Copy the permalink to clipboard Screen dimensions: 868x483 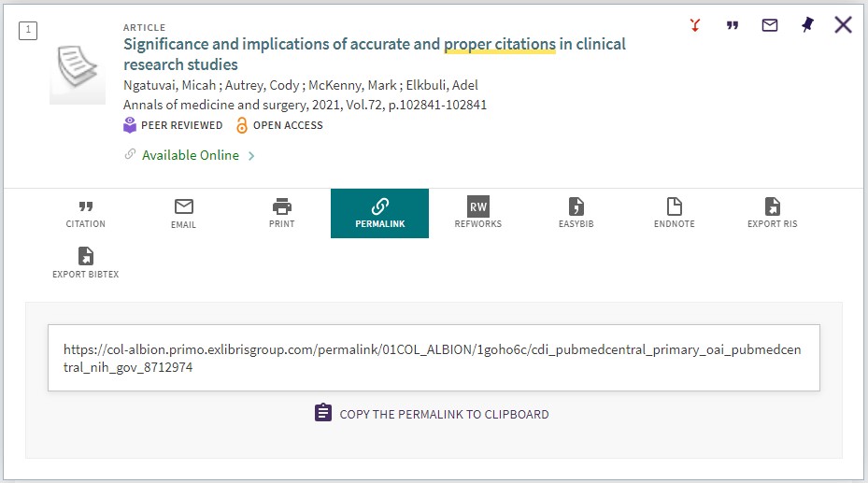[x=432, y=414]
